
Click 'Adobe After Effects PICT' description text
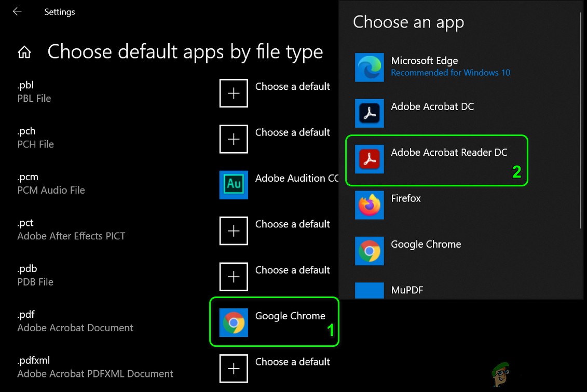[x=71, y=236]
